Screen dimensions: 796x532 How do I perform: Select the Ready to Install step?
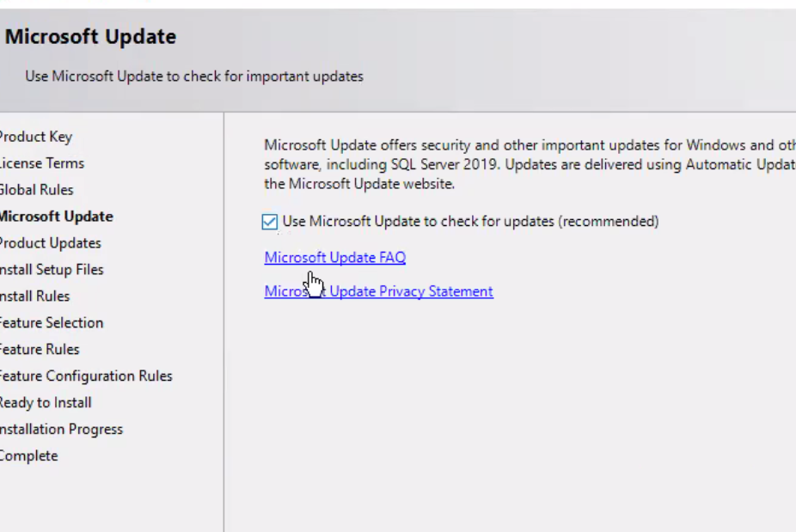tap(45, 402)
